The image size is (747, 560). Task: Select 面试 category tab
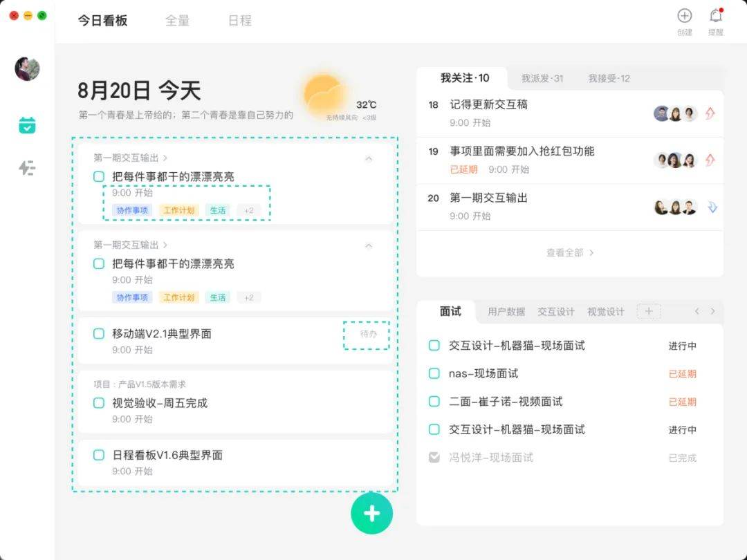[x=450, y=311]
